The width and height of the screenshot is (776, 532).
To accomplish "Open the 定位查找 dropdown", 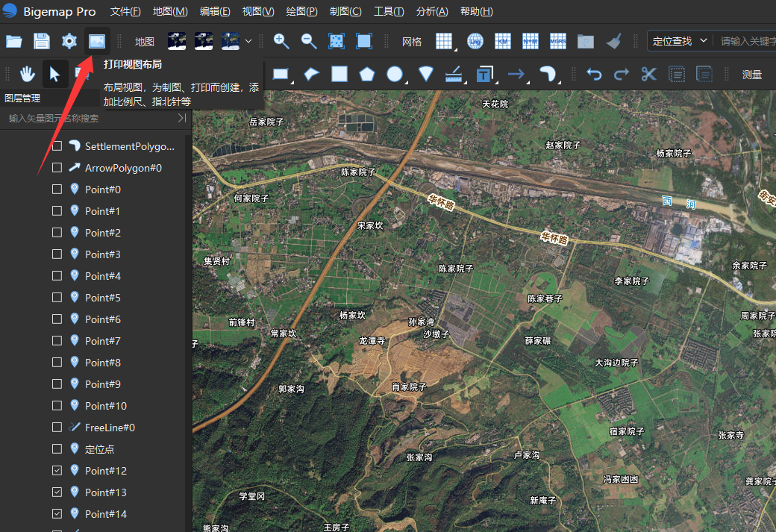I will [680, 41].
